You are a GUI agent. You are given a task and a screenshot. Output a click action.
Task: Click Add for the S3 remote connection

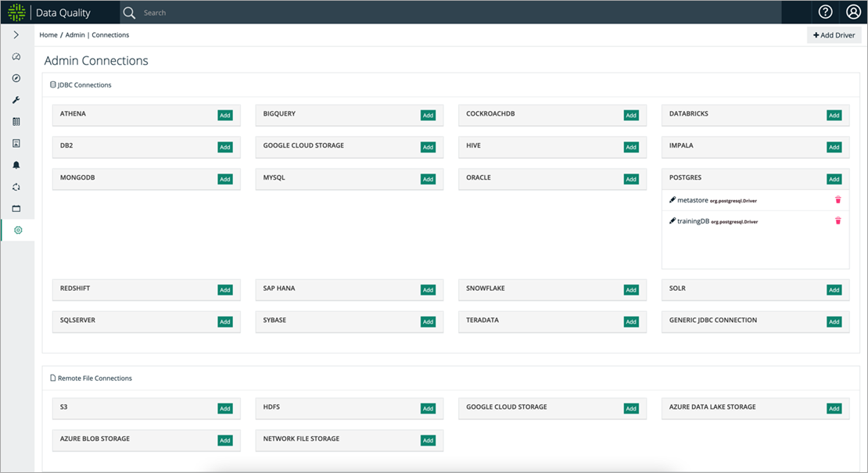225,409
